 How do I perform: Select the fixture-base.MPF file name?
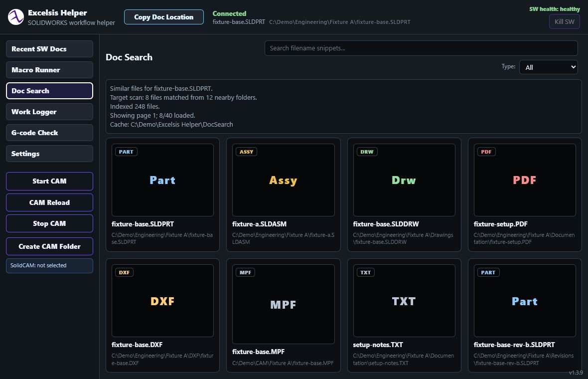(259, 352)
